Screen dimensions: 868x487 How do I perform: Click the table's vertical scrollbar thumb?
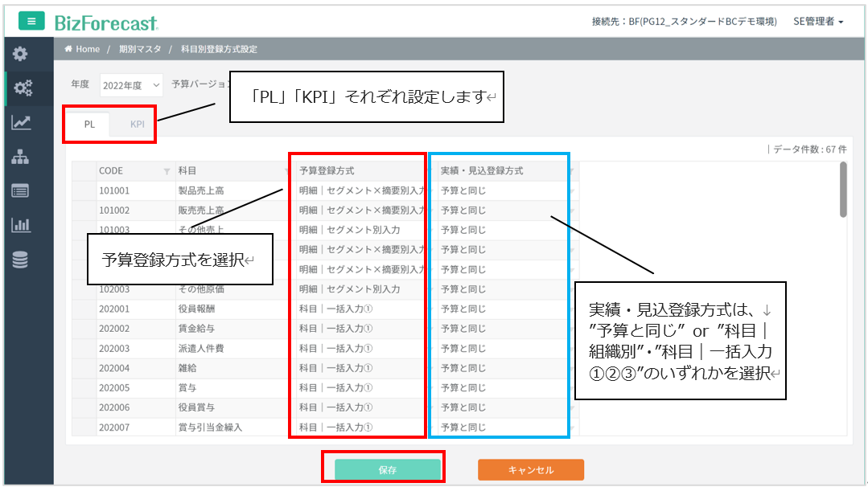pyautogui.click(x=843, y=190)
